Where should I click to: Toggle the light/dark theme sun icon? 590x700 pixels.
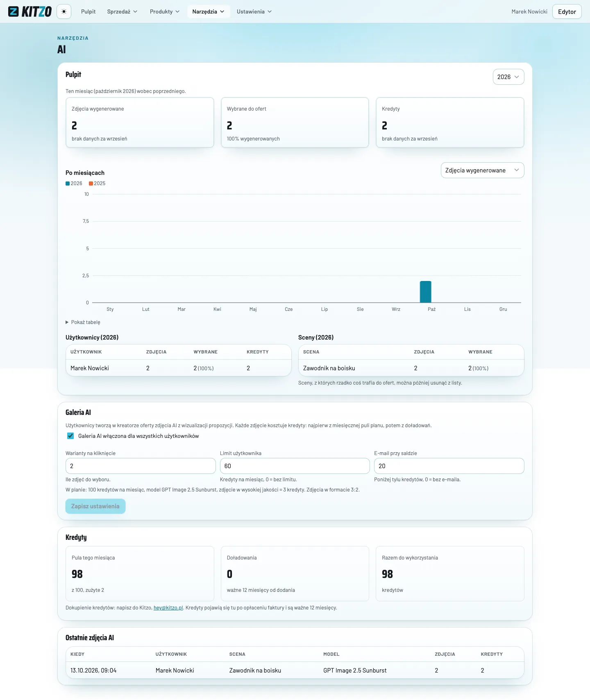(x=64, y=11)
